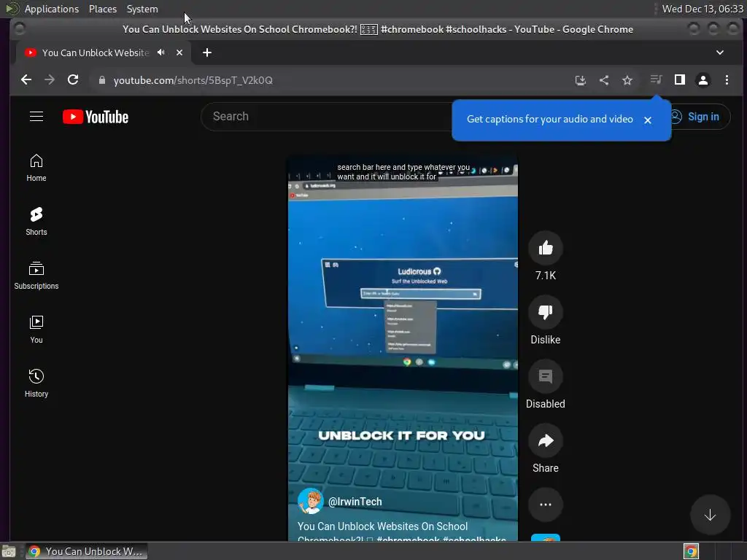Open the Places menu

pyautogui.click(x=103, y=9)
